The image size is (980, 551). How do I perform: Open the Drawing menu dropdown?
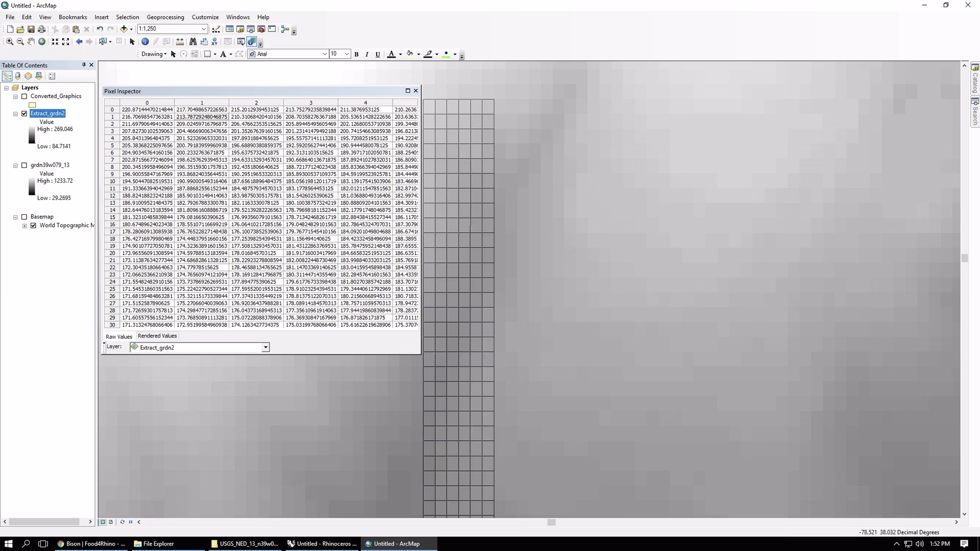pos(154,54)
